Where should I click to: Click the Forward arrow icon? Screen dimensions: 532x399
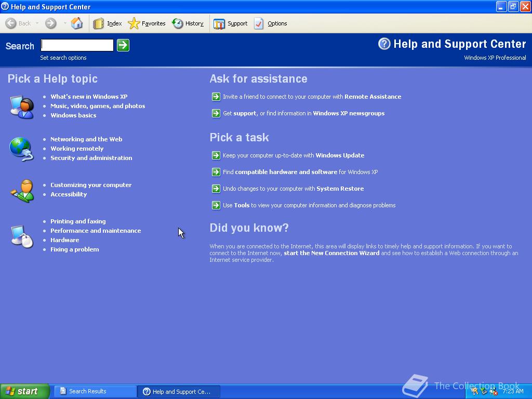50,23
